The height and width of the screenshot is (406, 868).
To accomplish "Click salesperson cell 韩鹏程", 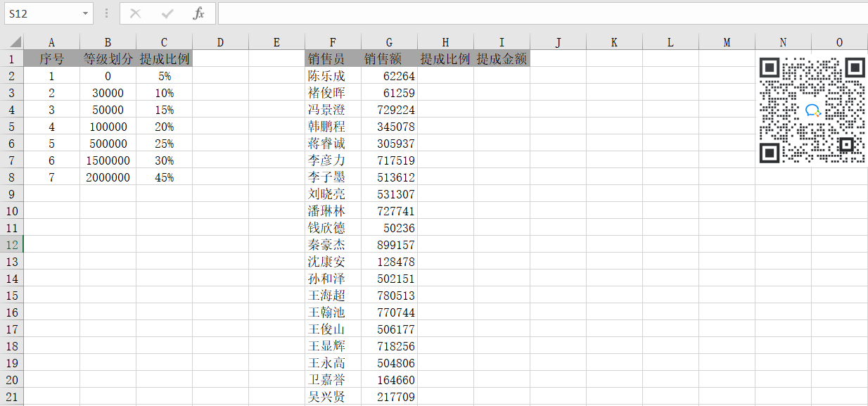I will [333, 127].
